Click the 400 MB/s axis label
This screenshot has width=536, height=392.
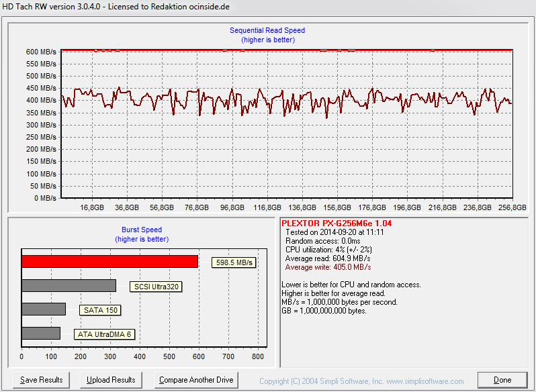coord(41,101)
